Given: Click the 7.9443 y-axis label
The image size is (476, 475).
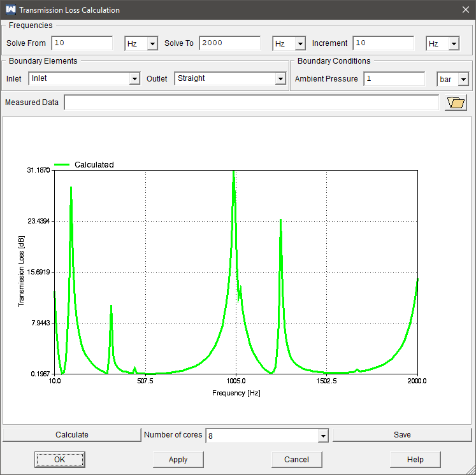Looking at the screenshot, I should pyautogui.click(x=41, y=323).
